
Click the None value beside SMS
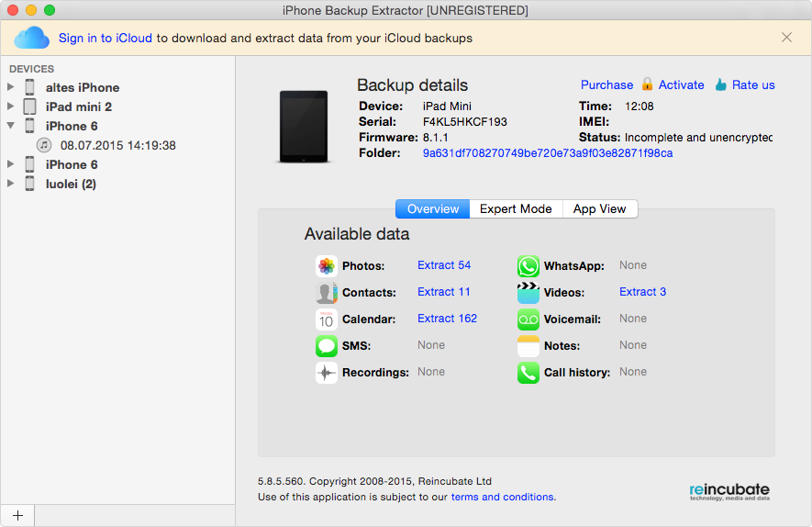coord(431,344)
